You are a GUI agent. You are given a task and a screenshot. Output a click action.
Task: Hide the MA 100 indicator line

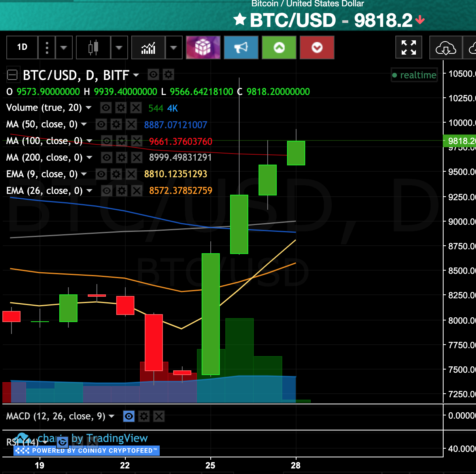pyautogui.click(x=106, y=141)
